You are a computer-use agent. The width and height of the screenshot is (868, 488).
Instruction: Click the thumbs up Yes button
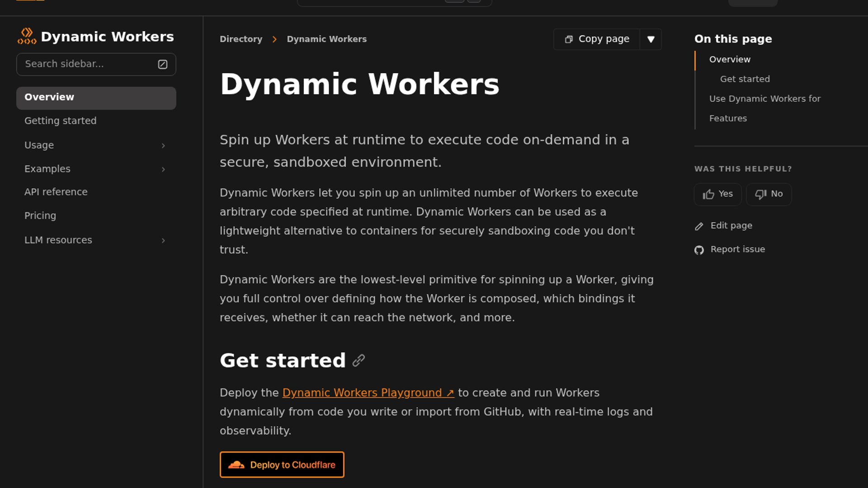717,194
